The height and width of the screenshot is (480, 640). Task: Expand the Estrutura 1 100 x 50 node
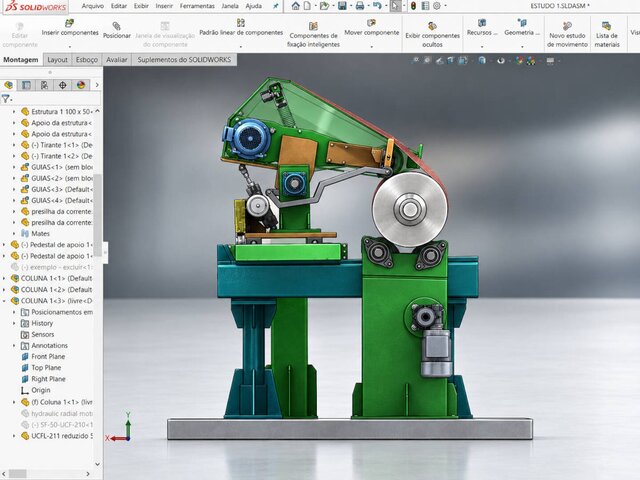pyautogui.click(x=14, y=111)
